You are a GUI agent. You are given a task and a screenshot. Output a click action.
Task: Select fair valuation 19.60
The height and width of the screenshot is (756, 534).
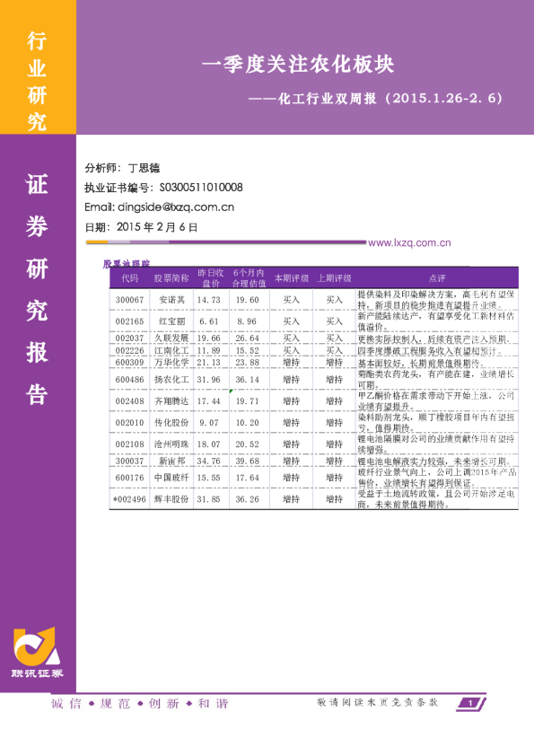point(247,300)
